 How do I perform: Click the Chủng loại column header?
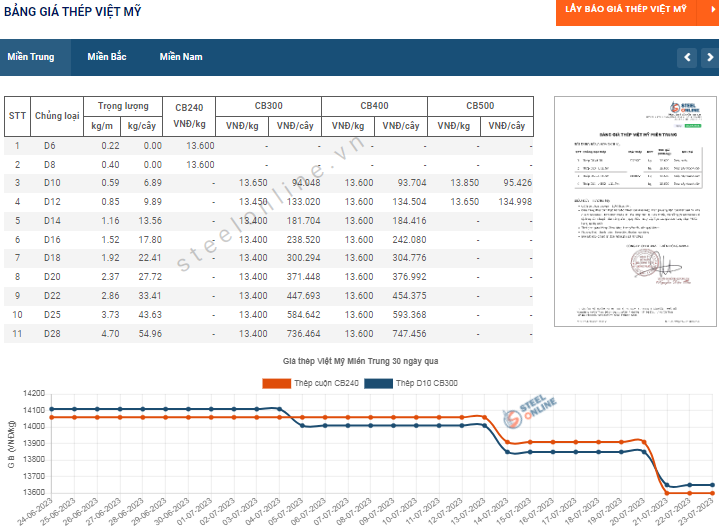point(57,116)
